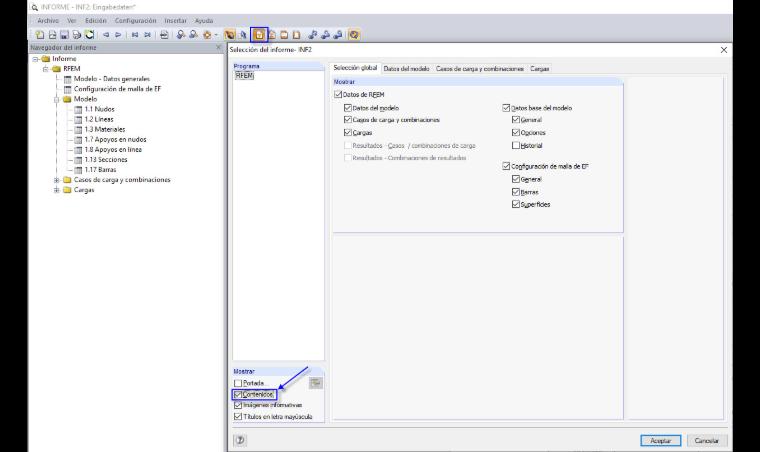Uncheck the Cargas checkbox in Mostrar group
This screenshot has width=760, height=452.
tap(348, 132)
